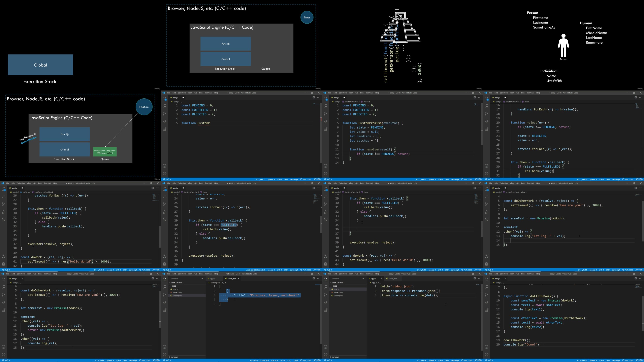The image size is (644, 362).
Task: Collapse _CODE folder in fetch('video.json') window
Action: [x=334, y=286]
